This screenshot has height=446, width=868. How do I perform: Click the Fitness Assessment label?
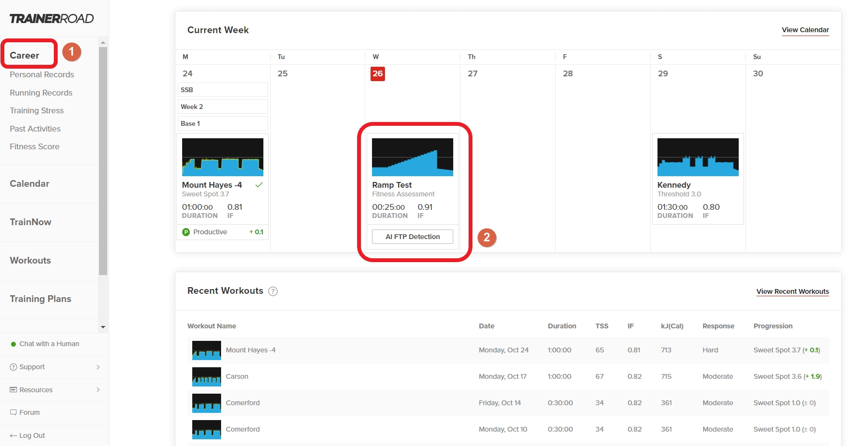tap(403, 194)
